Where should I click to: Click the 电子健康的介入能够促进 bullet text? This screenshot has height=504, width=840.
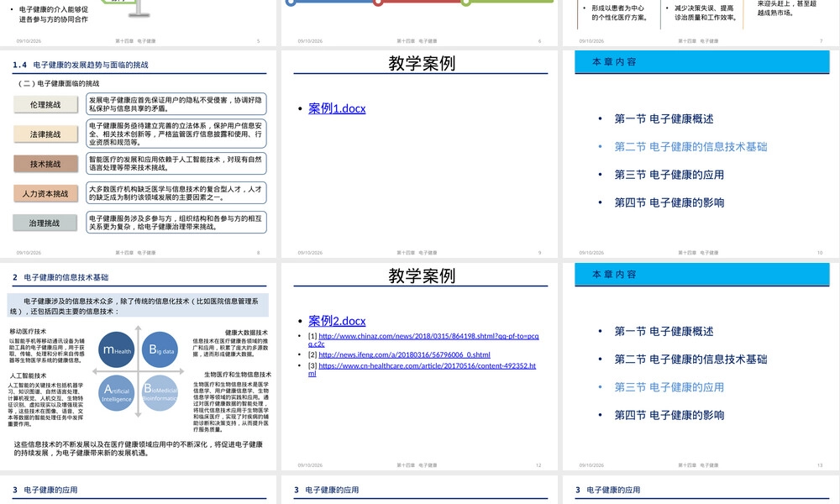pyautogui.click(x=53, y=14)
